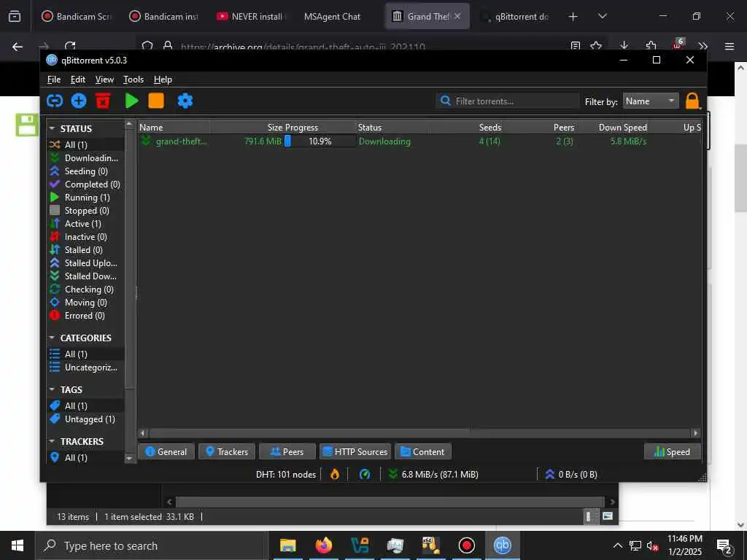The image size is (747, 560).
Task: Click the Add Torrent Link icon
Action: [55, 101]
